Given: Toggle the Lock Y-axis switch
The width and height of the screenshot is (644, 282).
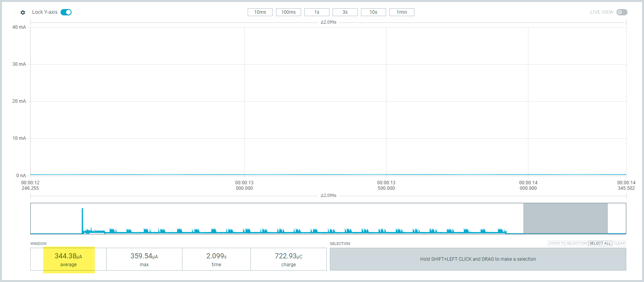Looking at the screenshot, I should (66, 12).
